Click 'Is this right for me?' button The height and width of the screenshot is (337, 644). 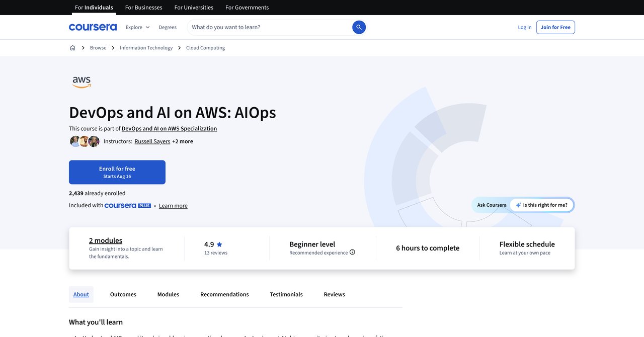coord(542,205)
